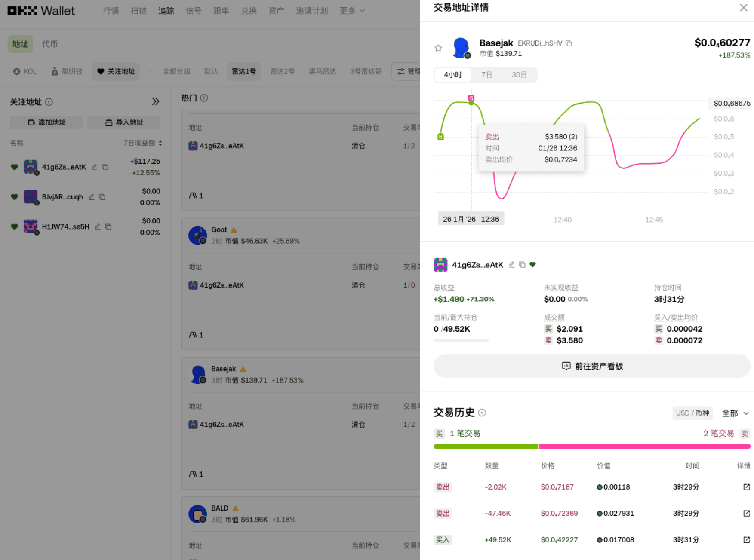
Task: Open external details for the 买入 transaction
Action: [746, 540]
